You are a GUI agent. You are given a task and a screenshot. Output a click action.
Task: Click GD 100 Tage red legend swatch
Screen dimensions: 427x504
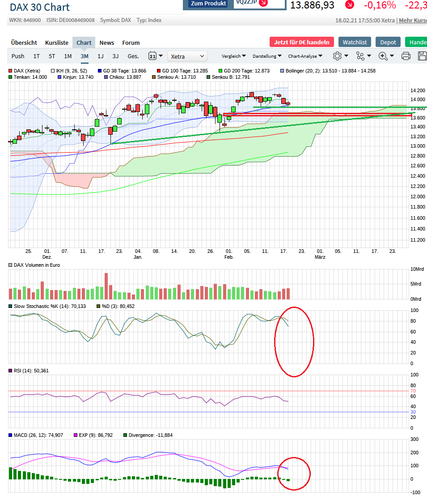[159, 71]
